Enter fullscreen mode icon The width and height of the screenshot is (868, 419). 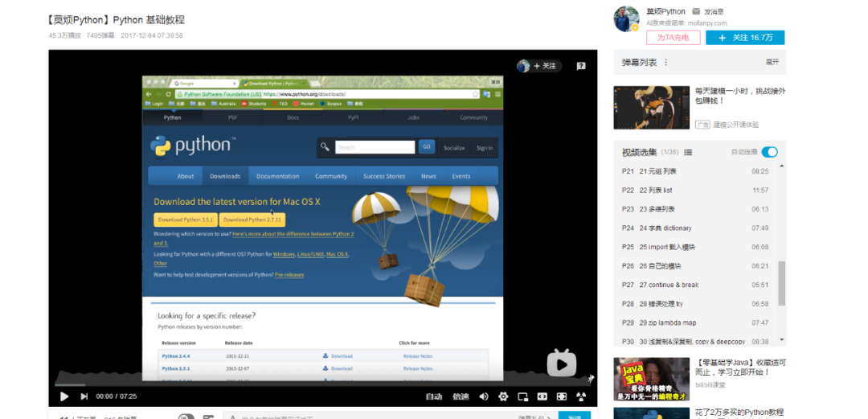click(561, 396)
